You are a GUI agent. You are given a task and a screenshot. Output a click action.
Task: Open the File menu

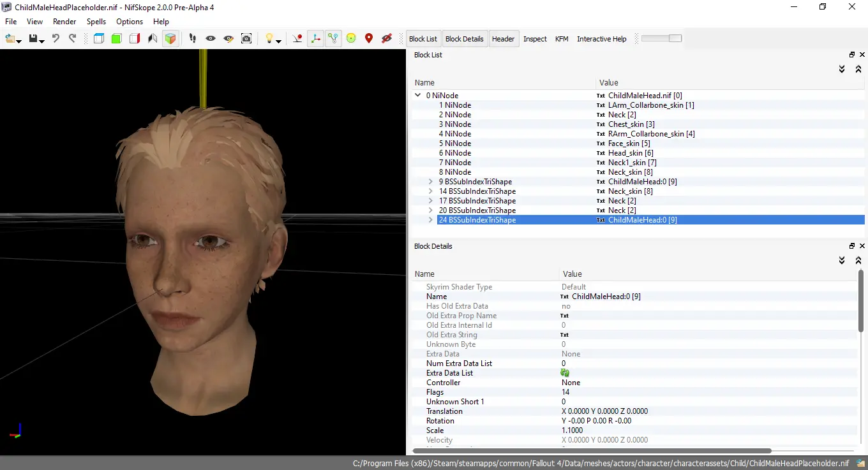[11, 21]
